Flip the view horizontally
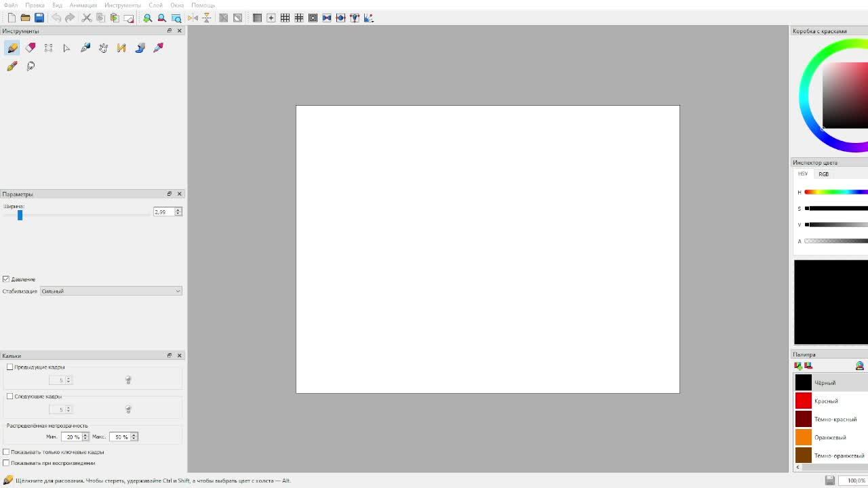Image resolution: width=868 pixels, height=488 pixels. click(193, 18)
